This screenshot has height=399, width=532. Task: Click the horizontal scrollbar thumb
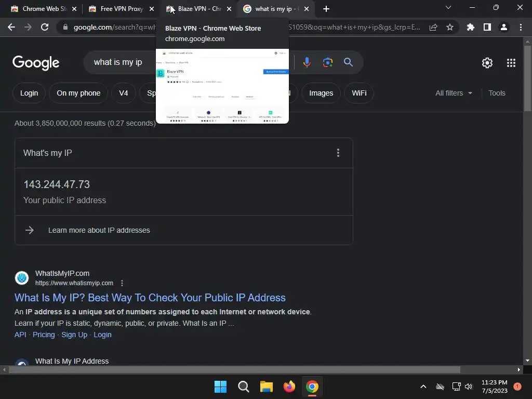coord(234,369)
